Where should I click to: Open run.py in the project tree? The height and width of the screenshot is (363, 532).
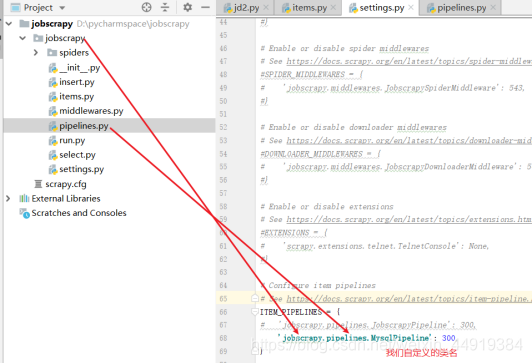pyautogui.click(x=72, y=140)
